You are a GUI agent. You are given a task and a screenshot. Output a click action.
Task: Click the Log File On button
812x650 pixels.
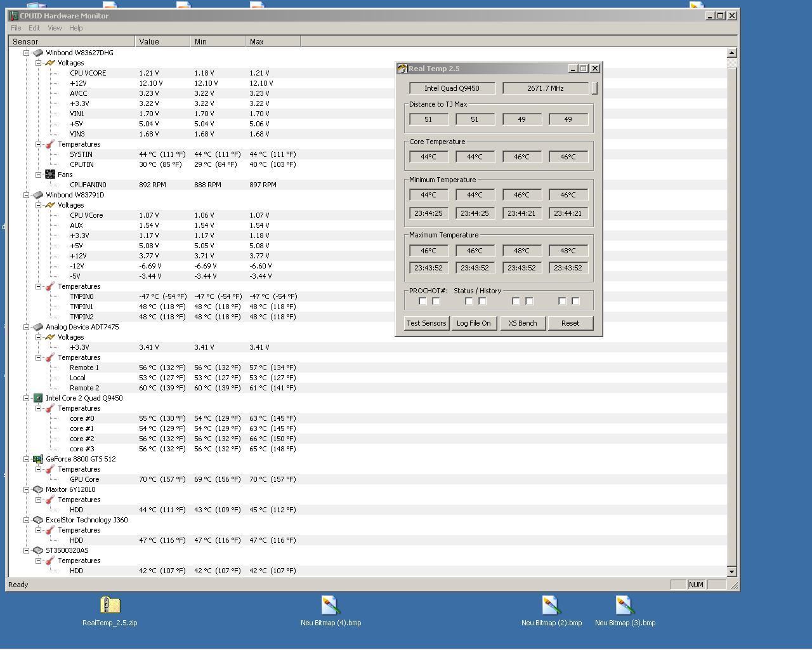click(x=473, y=323)
